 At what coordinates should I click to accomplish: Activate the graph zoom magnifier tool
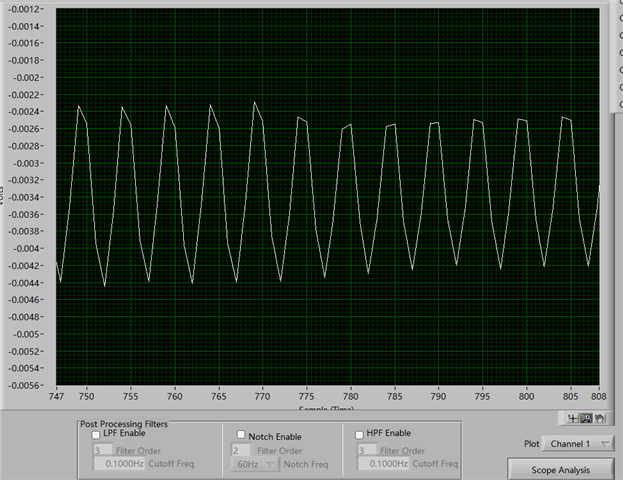pos(586,418)
